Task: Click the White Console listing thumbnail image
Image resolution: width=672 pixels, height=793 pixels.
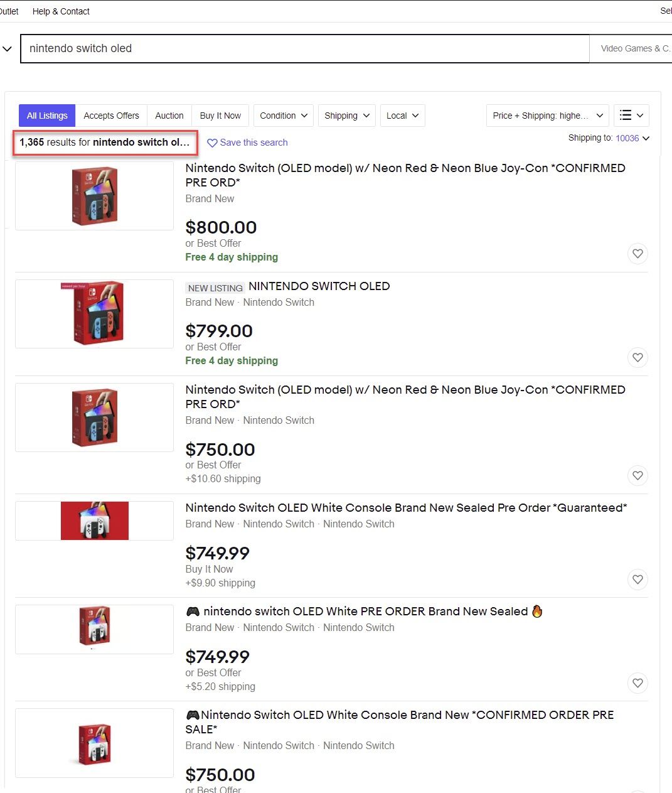Action: coord(94,521)
